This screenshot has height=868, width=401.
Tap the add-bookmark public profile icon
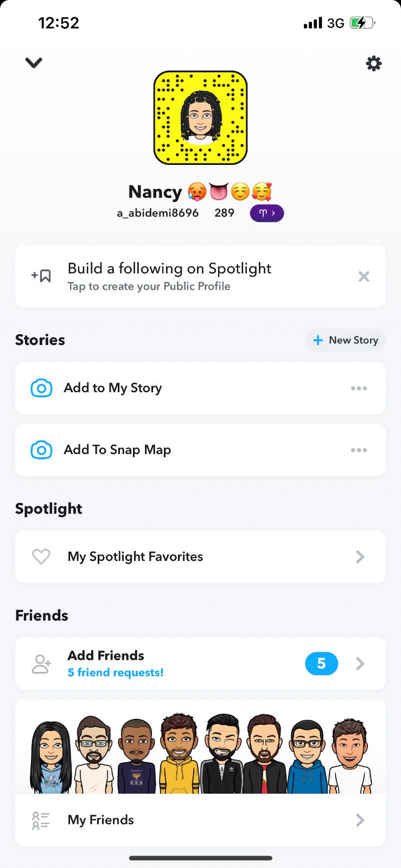pos(41,276)
